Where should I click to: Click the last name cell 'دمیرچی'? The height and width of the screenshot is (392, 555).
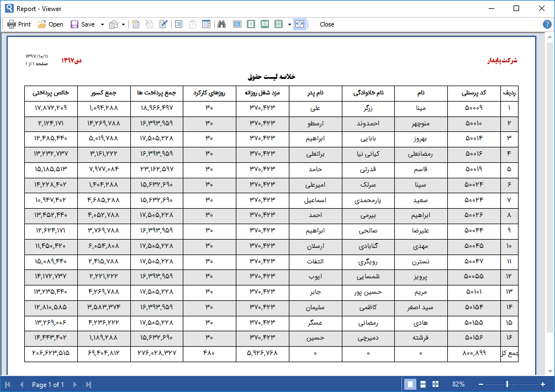(x=368, y=338)
